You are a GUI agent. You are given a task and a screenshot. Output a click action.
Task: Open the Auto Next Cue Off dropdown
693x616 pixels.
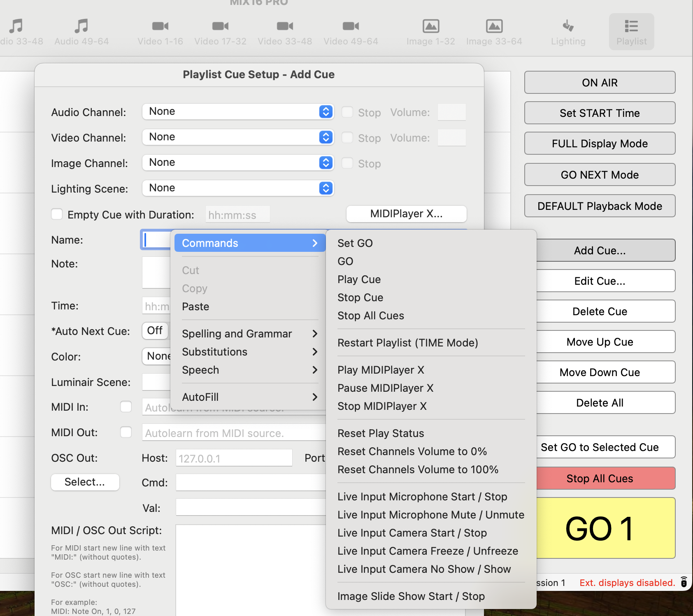156,330
